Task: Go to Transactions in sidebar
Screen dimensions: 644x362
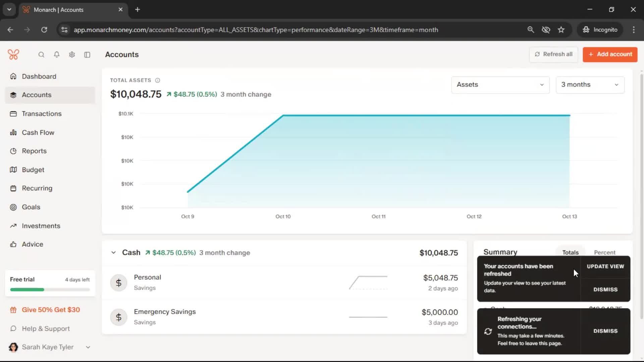Action: [x=42, y=114]
